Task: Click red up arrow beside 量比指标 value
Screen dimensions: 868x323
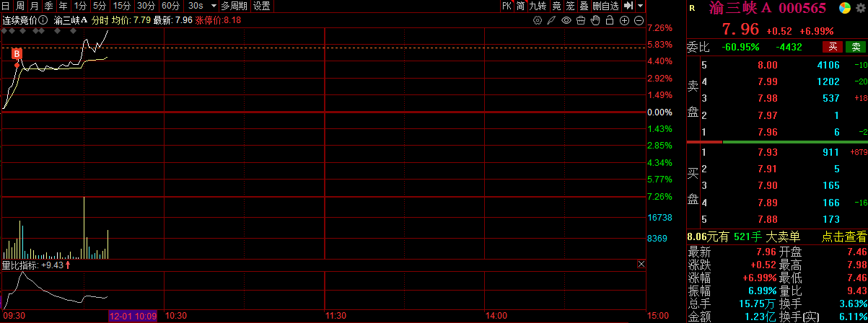Action: [x=68, y=265]
